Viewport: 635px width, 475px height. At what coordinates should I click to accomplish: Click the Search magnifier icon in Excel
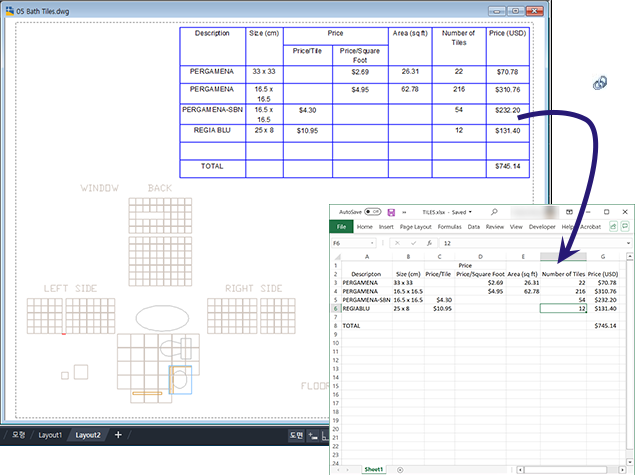point(494,212)
